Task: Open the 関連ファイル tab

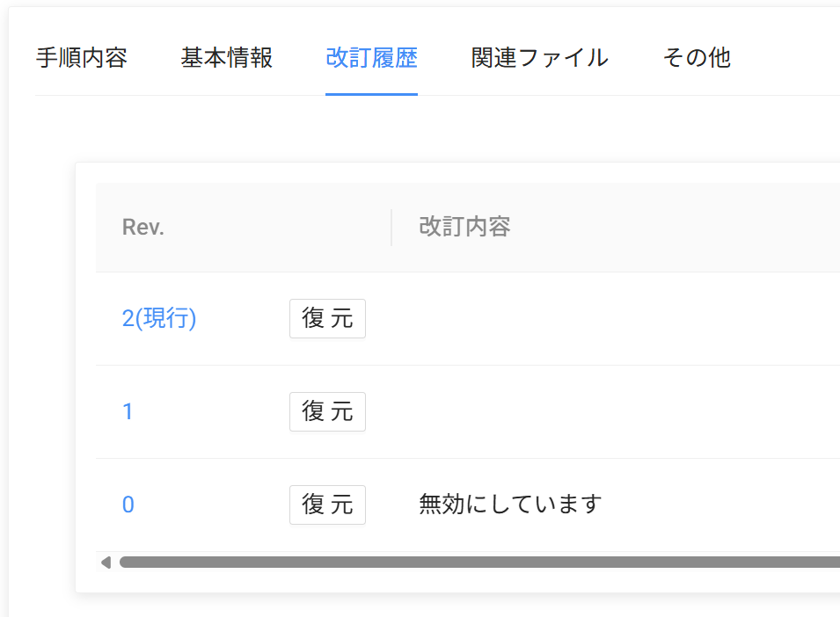Action: click(x=539, y=58)
